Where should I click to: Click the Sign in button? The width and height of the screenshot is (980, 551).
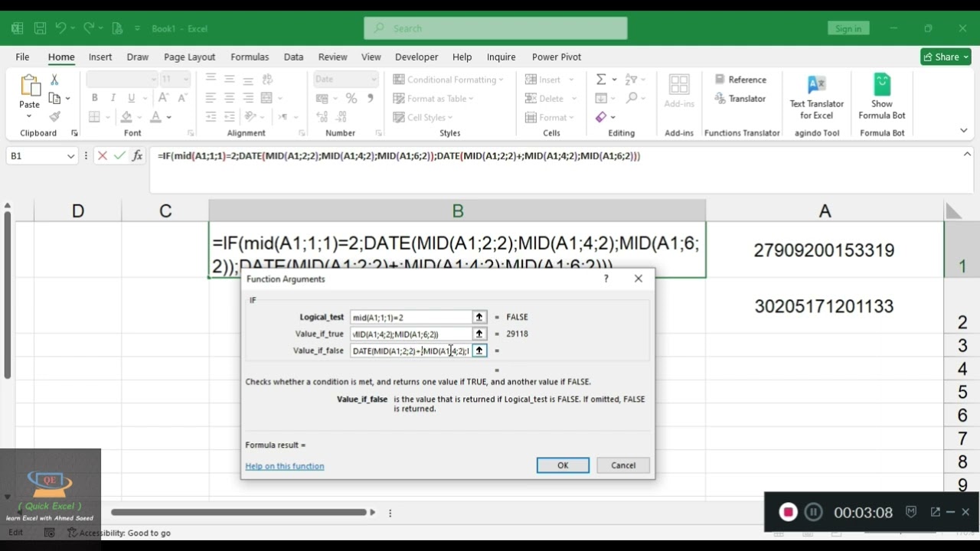[x=848, y=28]
